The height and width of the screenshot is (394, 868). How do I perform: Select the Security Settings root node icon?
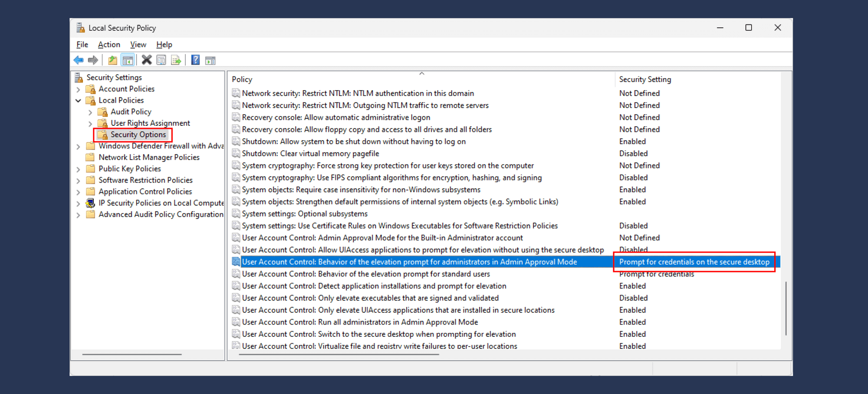tap(79, 78)
